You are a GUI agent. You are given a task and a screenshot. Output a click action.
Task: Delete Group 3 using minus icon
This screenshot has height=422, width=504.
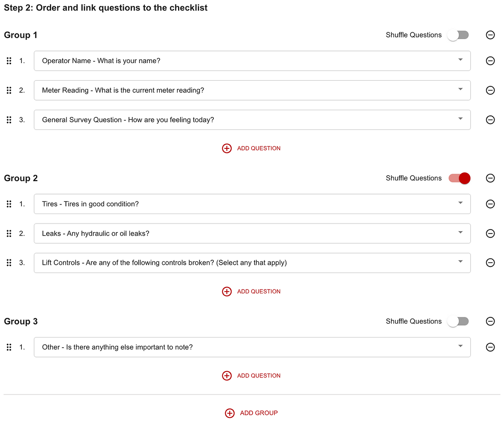coord(490,322)
